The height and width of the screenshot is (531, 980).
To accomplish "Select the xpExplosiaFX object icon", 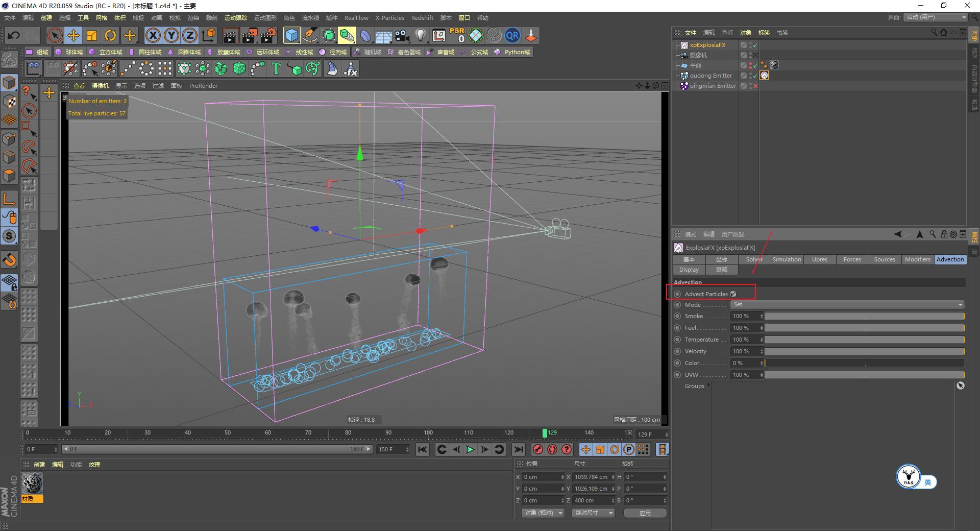I will tap(684, 45).
